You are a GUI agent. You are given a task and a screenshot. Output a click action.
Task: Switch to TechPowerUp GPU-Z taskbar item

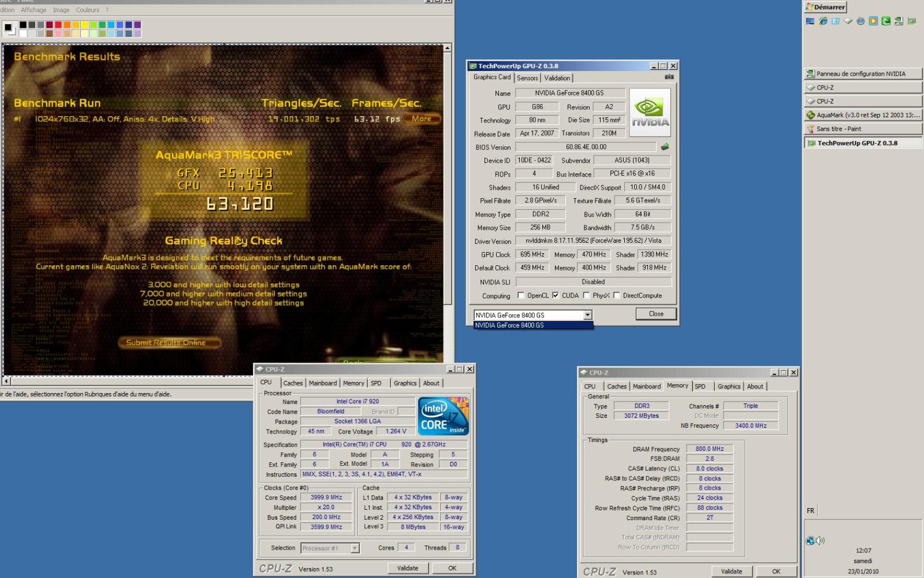[863, 143]
